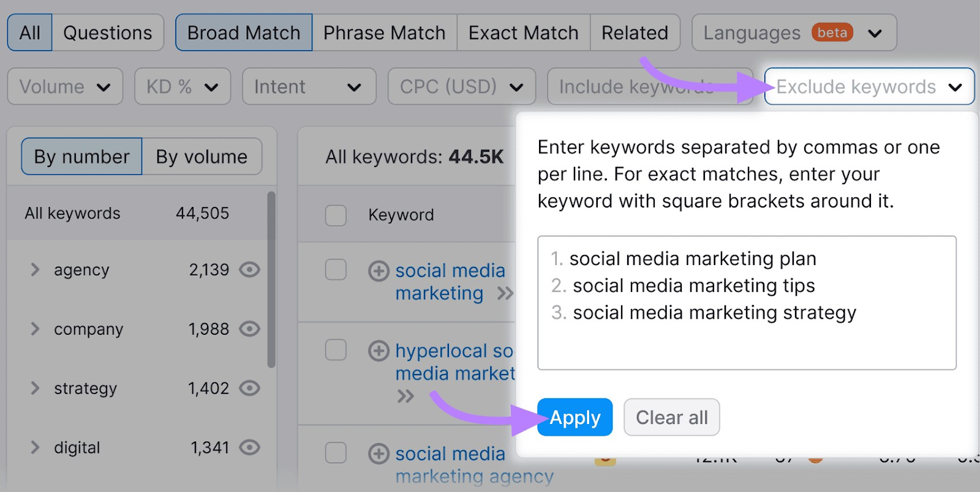Screen dimensions: 980x492
Task: Click the Apply button
Action: (x=575, y=417)
